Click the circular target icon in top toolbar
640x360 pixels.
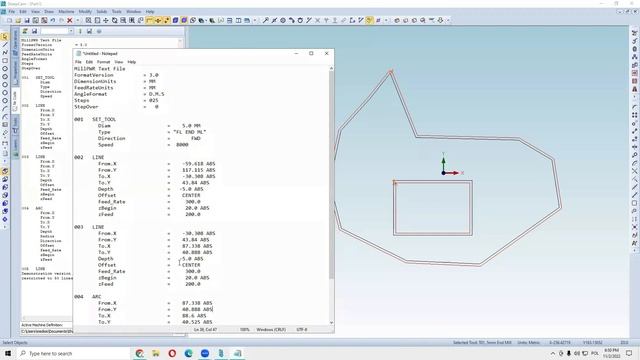[x=283, y=20]
